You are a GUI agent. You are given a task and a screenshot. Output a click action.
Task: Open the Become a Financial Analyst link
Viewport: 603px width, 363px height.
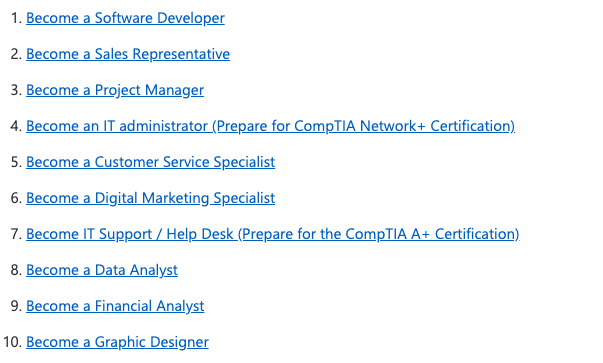[x=115, y=306]
